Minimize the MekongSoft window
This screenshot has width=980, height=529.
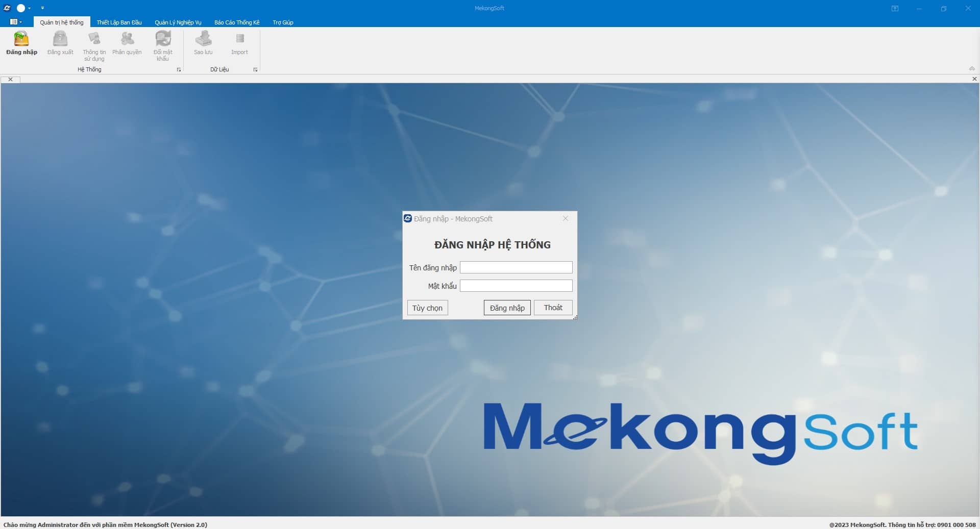[x=919, y=8]
